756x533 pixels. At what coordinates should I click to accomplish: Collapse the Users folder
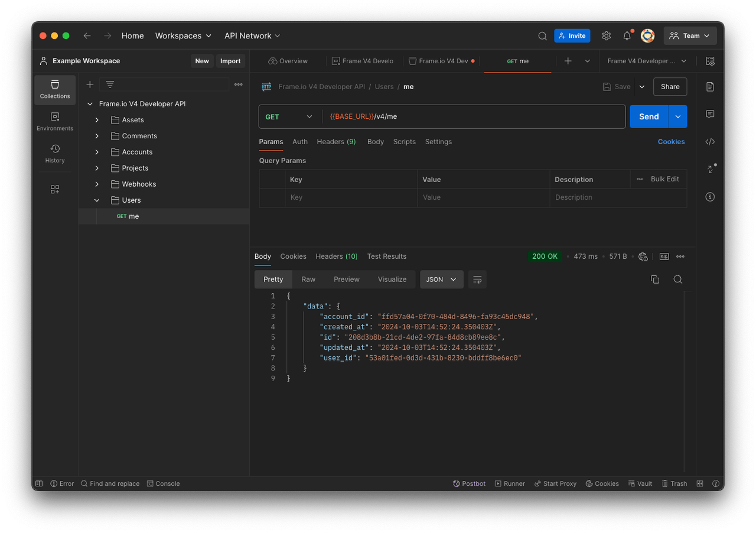(97, 200)
